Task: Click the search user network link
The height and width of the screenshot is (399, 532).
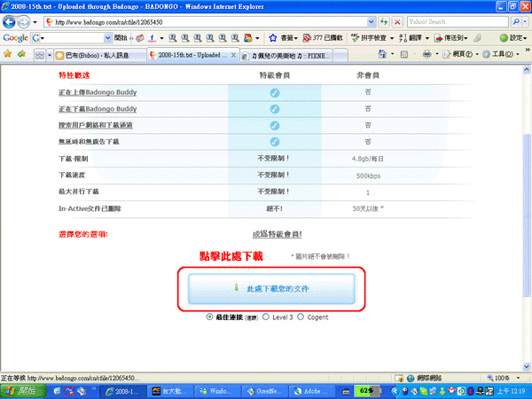Action: pos(96,125)
